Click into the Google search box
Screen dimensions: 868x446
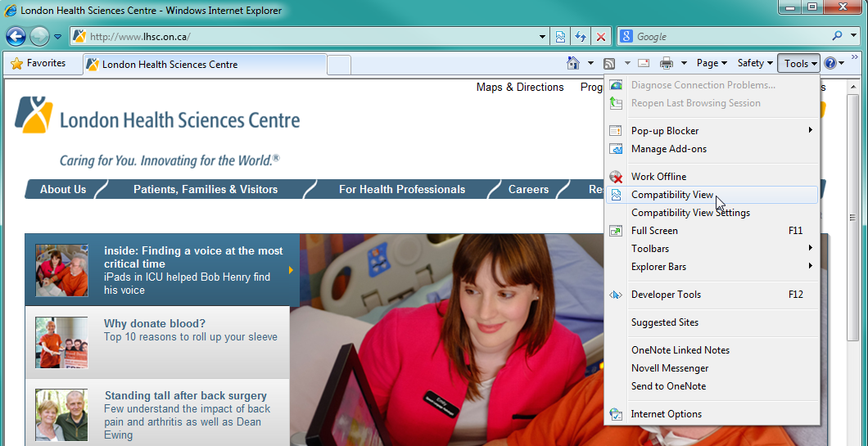(730, 37)
